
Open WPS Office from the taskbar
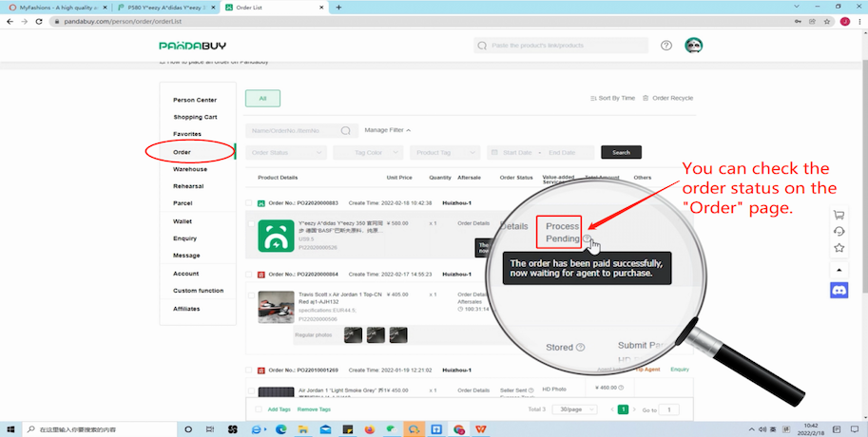pos(480,429)
